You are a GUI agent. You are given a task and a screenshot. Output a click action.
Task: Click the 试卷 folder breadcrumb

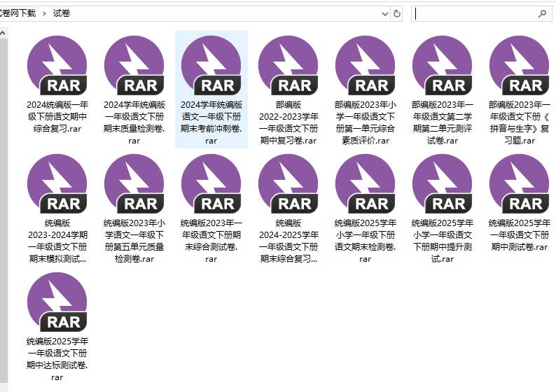[x=62, y=13]
